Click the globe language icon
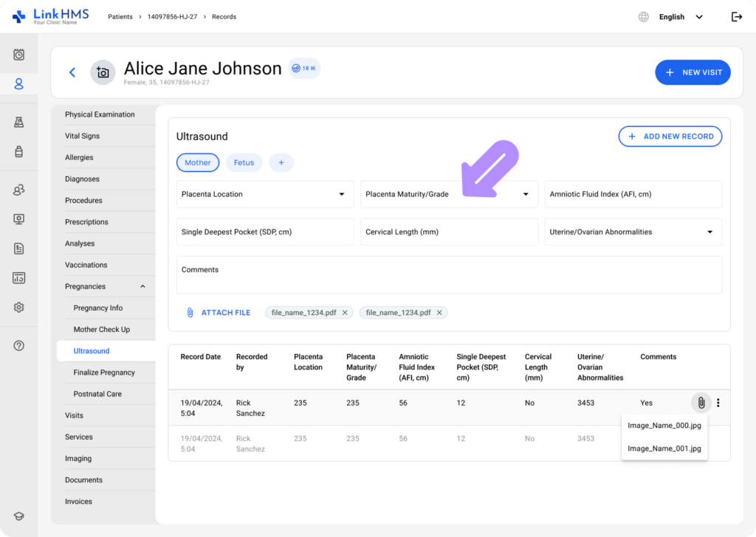This screenshot has height=537, width=756. pyautogui.click(x=644, y=17)
